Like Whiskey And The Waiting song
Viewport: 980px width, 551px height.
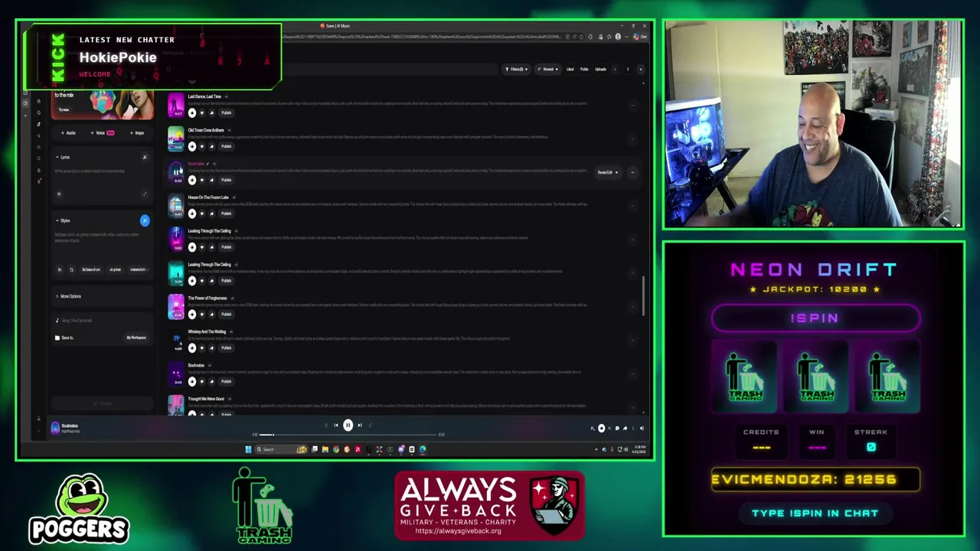(x=192, y=347)
